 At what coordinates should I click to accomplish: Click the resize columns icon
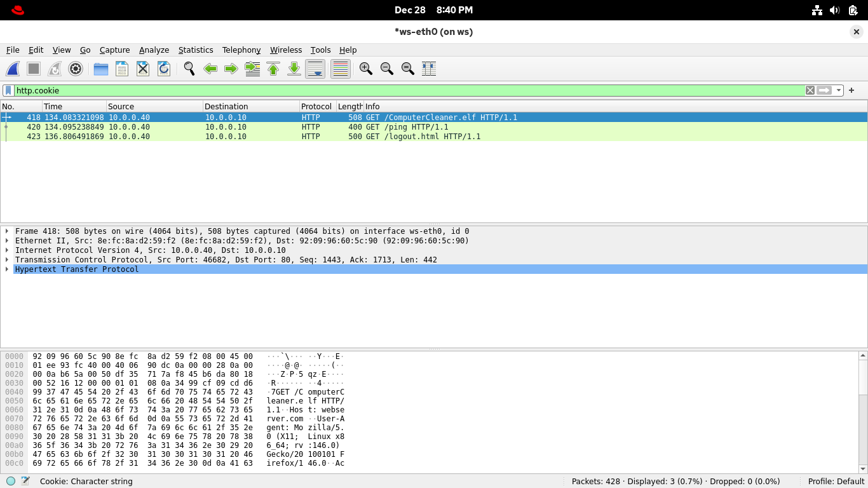point(429,69)
